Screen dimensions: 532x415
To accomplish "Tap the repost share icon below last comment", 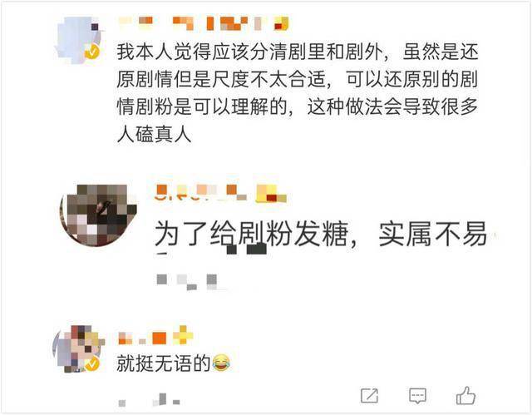I will pyautogui.click(x=369, y=395).
